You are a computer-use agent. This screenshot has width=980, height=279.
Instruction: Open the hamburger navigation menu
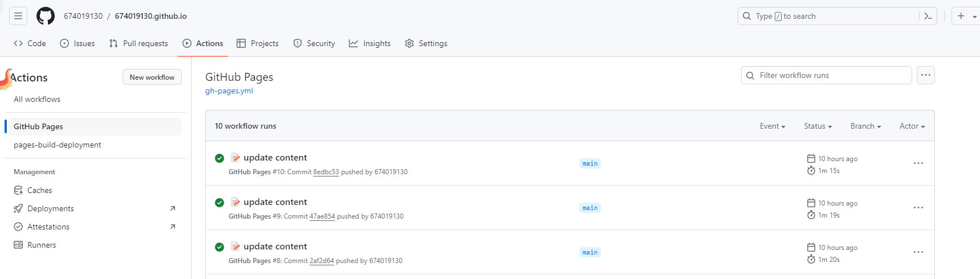pos(18,16)
